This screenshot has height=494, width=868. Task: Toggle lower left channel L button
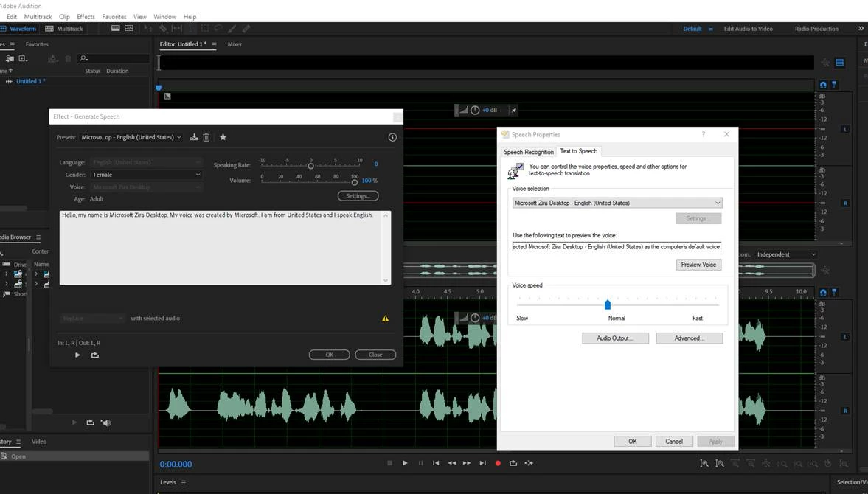tap(845, 337)
